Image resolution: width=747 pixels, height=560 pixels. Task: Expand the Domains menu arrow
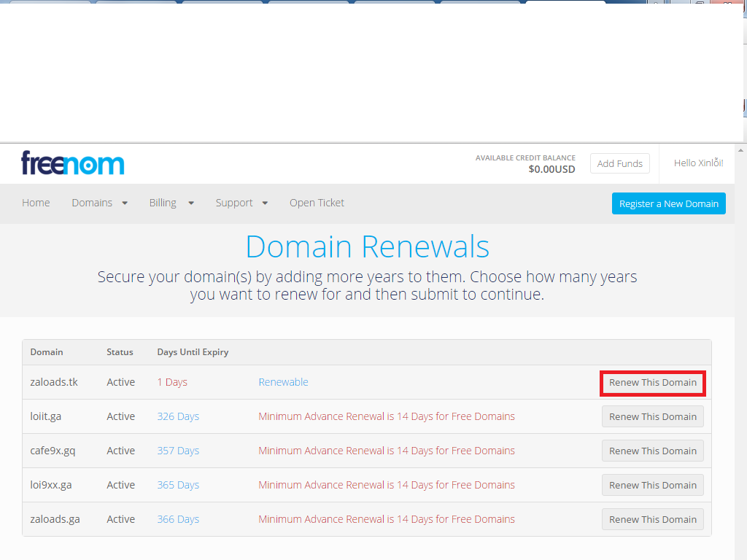[125, 203]
